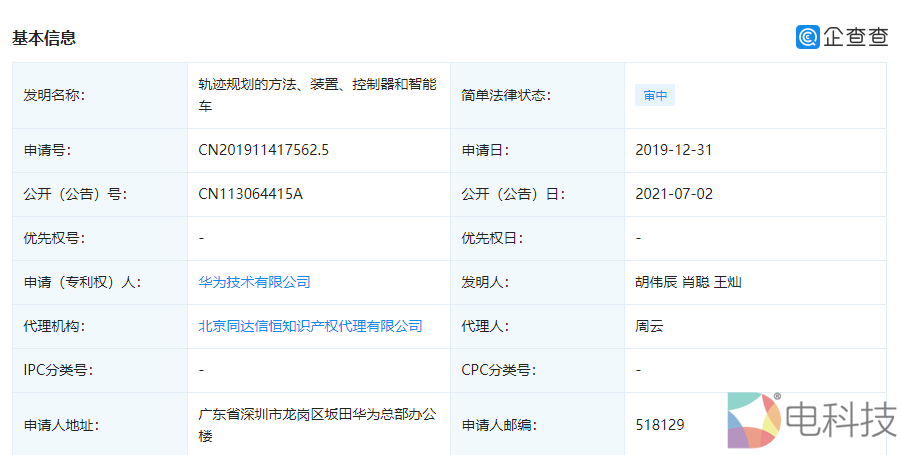Click the 发明名称 label cell
901x455 pixels.
pyautogui.click(x=100, y=95)
